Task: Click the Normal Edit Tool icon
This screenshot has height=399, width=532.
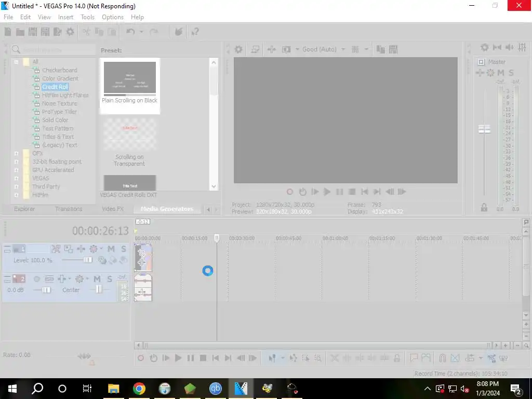Action: point(272,358)
